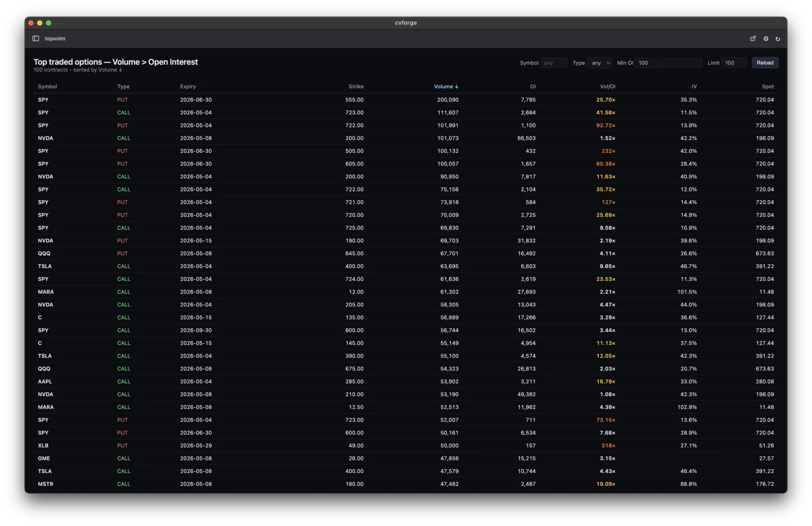
Task: Sort by the Spot column header
Action: click(x=768, y=87)
